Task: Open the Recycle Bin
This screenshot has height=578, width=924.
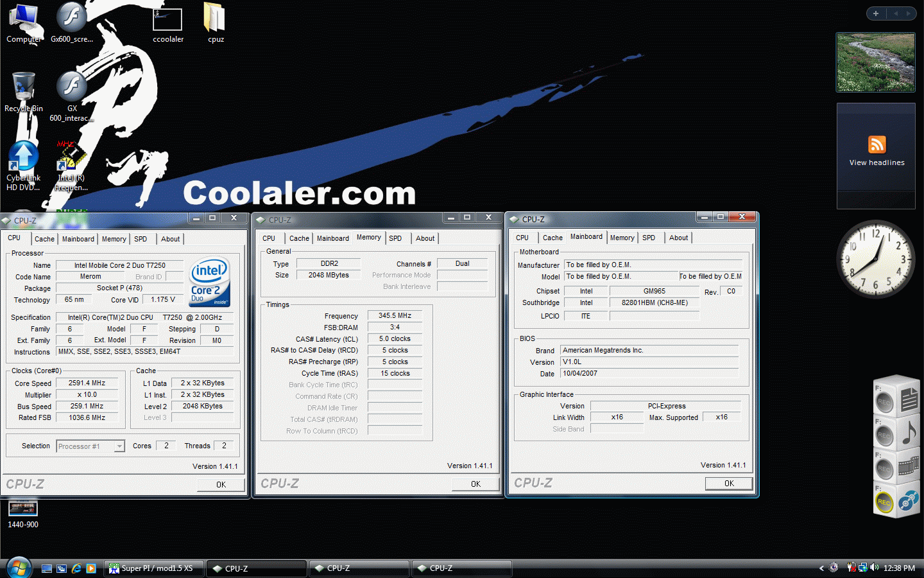Action: tap(24, 92)
